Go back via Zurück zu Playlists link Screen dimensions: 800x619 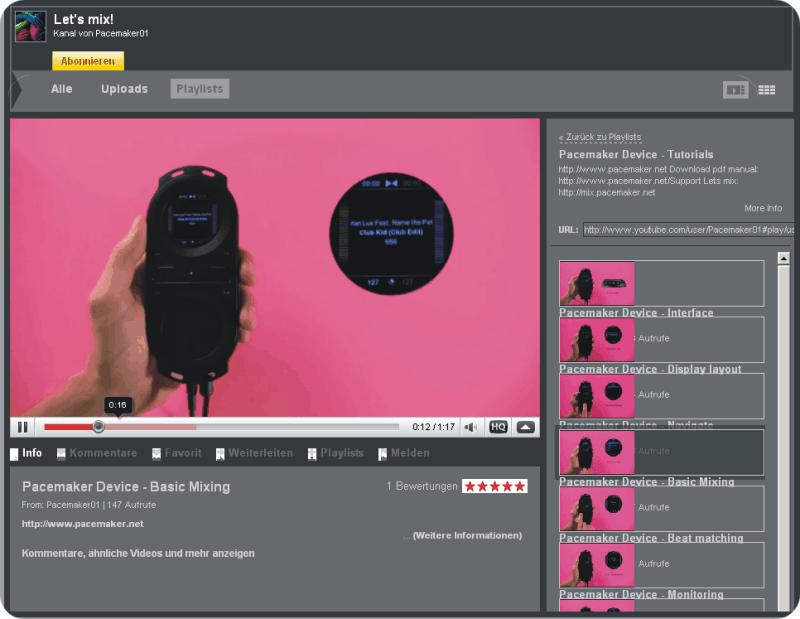[600, 137]
